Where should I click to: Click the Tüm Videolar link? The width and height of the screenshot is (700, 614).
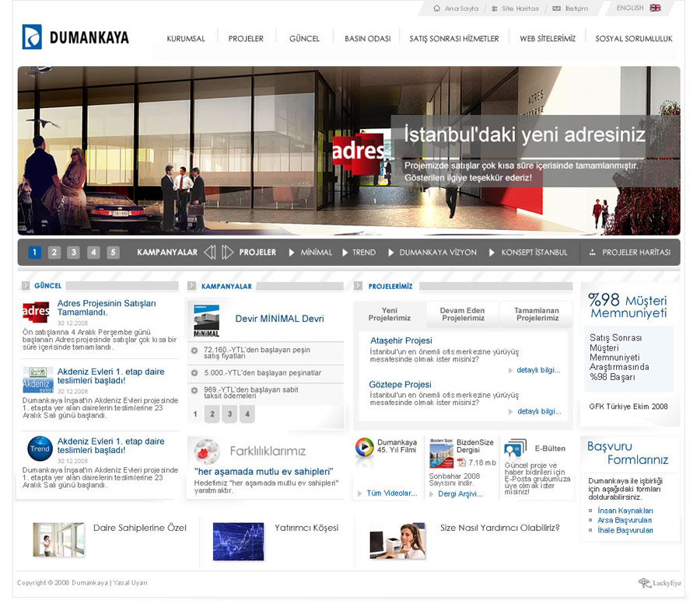click(x=390, y=494)
